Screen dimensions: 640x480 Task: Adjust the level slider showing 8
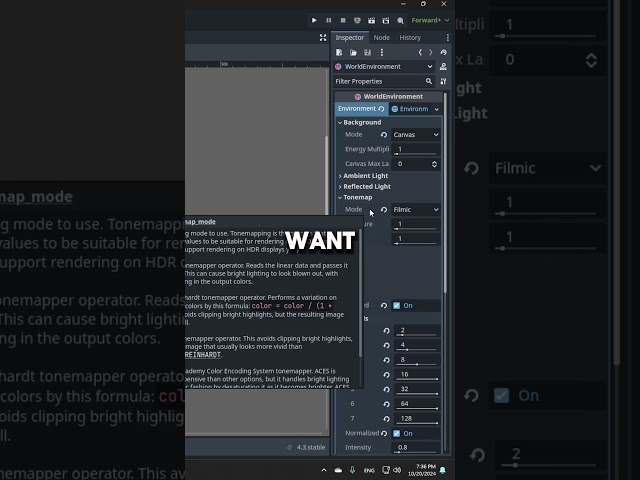point(417,364)
